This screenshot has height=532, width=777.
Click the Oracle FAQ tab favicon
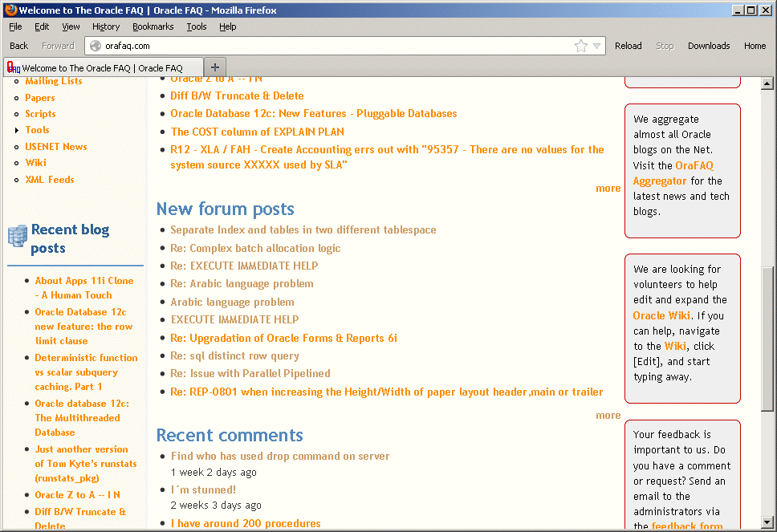tap(14, 68)
